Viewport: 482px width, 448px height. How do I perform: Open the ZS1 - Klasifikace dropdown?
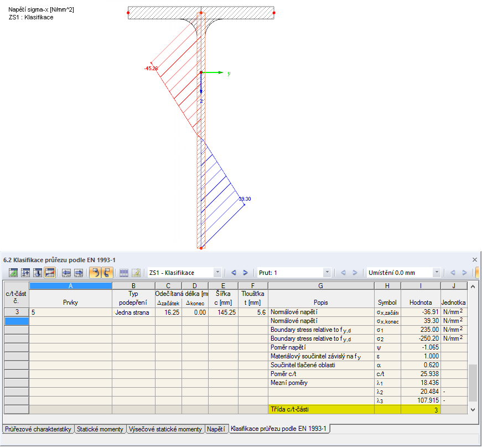tap(217, 273)
